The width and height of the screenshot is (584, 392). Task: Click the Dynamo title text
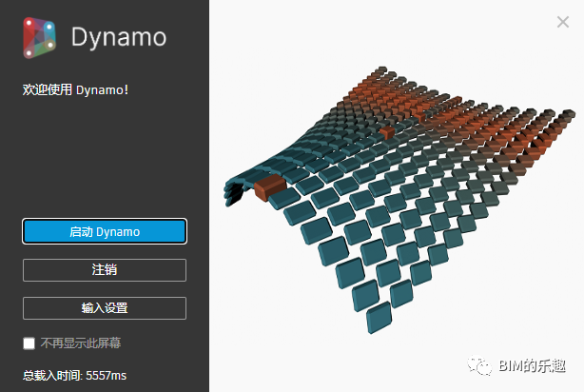[119, 38]
